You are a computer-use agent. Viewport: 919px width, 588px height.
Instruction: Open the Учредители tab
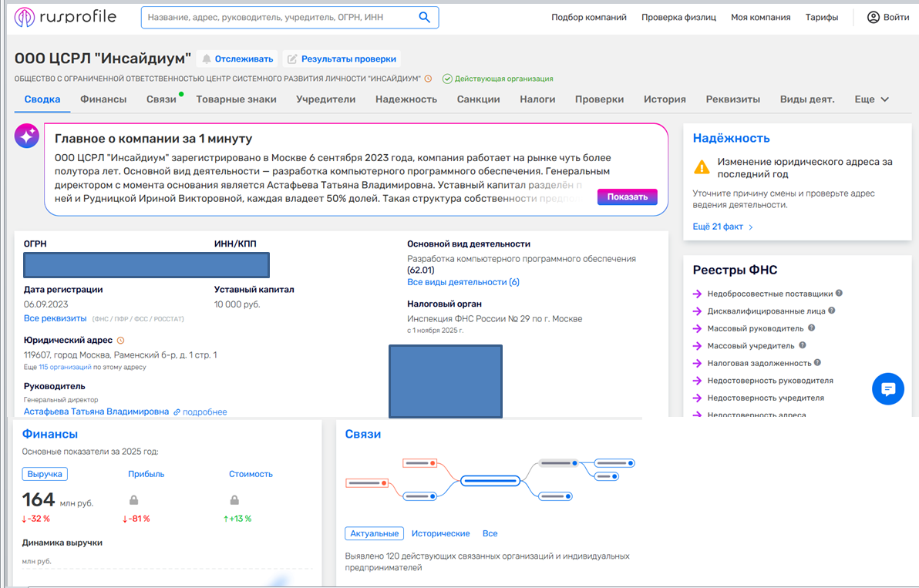[326, 99]
